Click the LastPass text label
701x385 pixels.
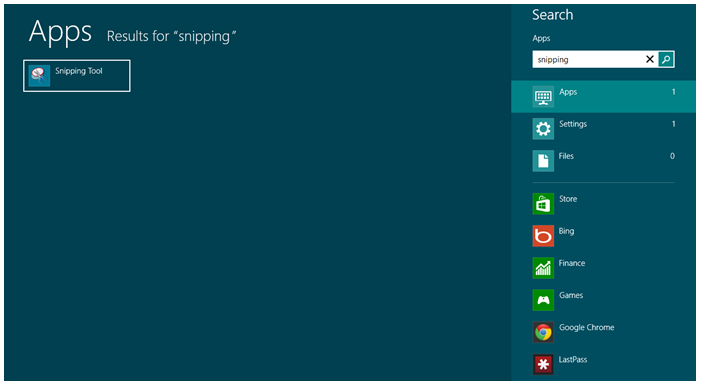573,360
